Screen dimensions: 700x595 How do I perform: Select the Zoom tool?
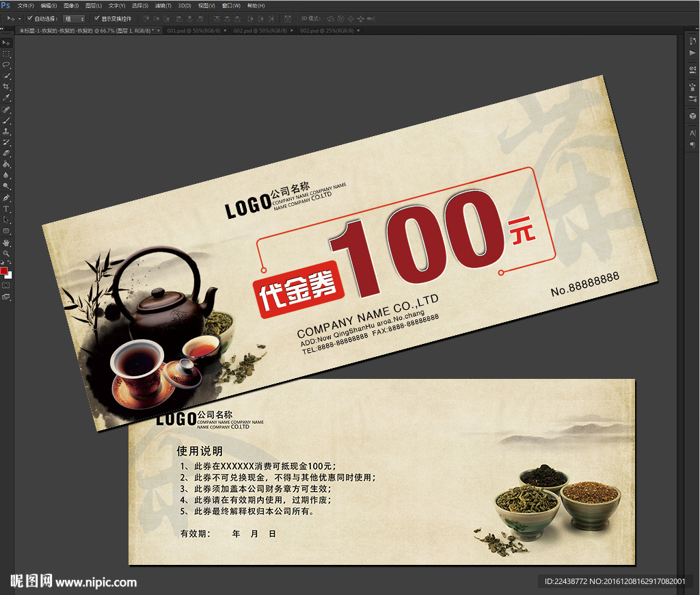6,253
